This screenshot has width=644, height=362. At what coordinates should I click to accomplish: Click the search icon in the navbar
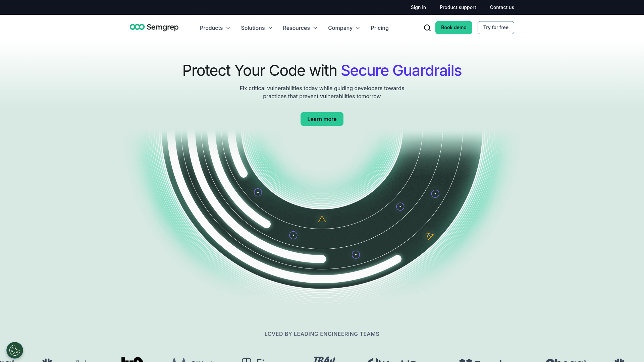click(x=427, y=27)
